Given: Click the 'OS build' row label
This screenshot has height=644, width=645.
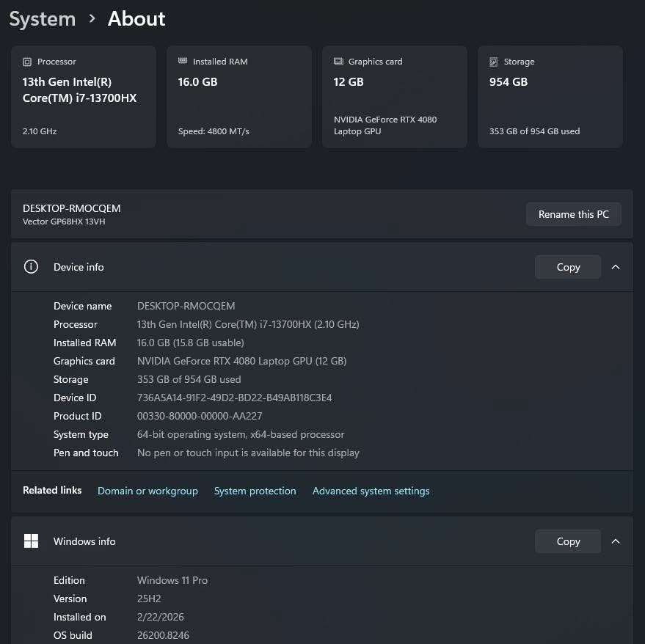Looking at the screenshot, I should click(73, 635).
